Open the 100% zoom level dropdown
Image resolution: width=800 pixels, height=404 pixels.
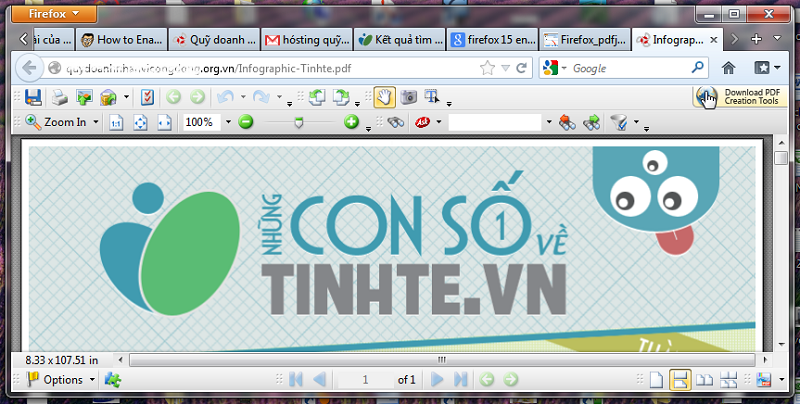(x=228, y=122)
